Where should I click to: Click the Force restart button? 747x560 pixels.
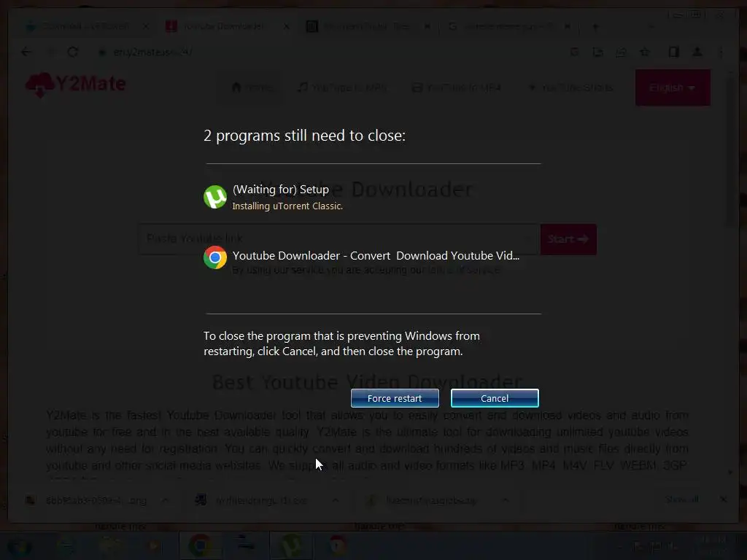[395, 398]
